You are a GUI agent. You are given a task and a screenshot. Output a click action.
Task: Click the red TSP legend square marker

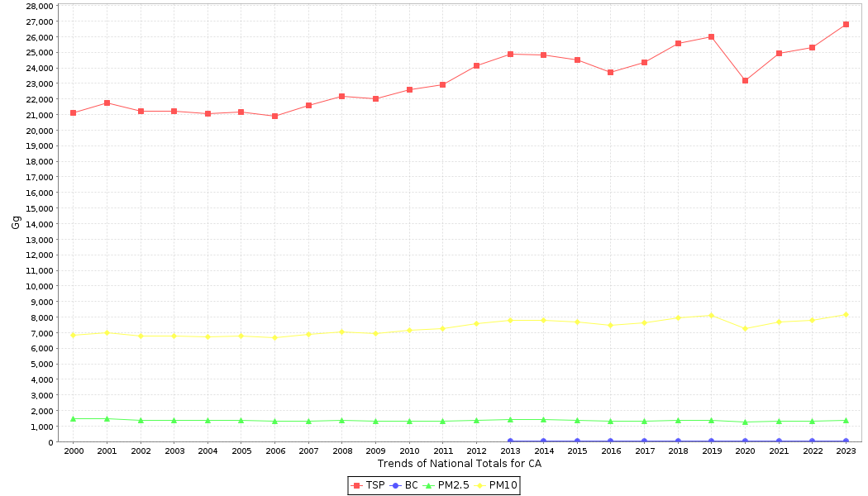coord(356,485)
